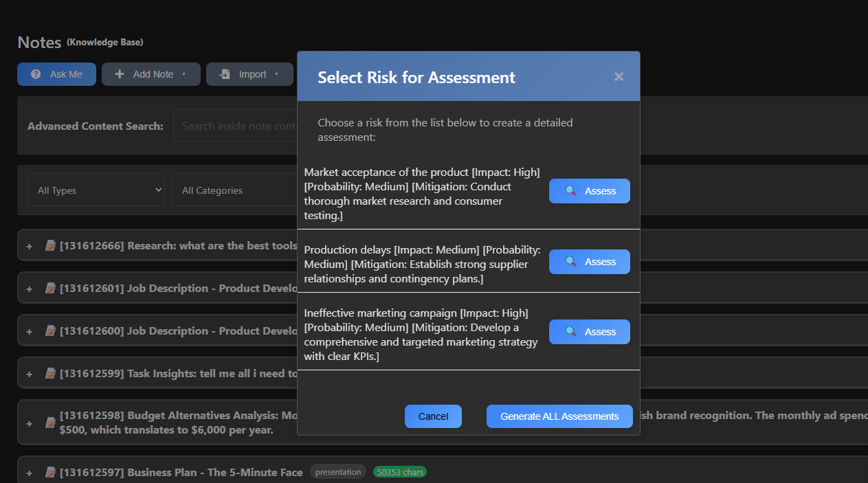Image resolution: width=868 pixels, height=483 pixels.
Task: Click note icon for Budget Alternatives Analysis
Action: point(50,423)
